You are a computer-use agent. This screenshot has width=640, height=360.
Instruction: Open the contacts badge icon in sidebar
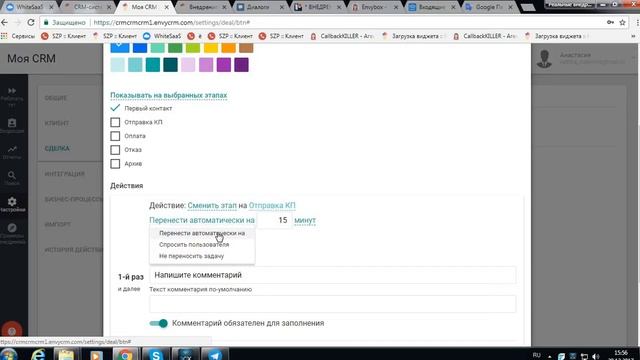(x=12, y=123)
